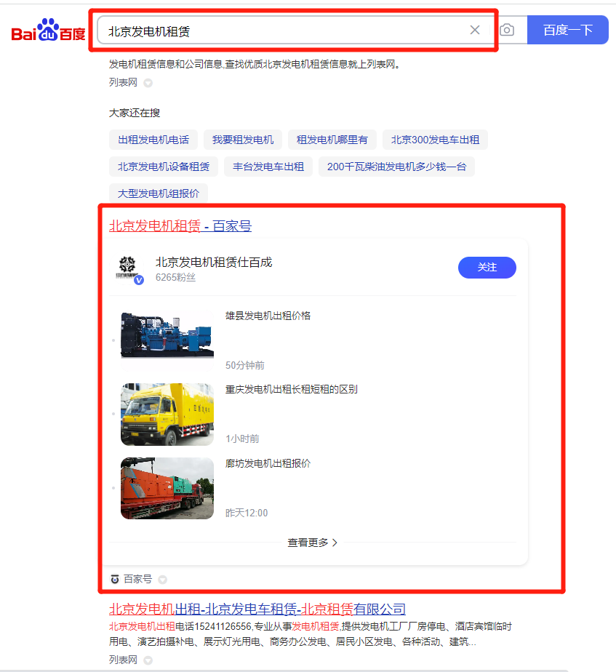Select related search 我要租发电机

[243, 140]
